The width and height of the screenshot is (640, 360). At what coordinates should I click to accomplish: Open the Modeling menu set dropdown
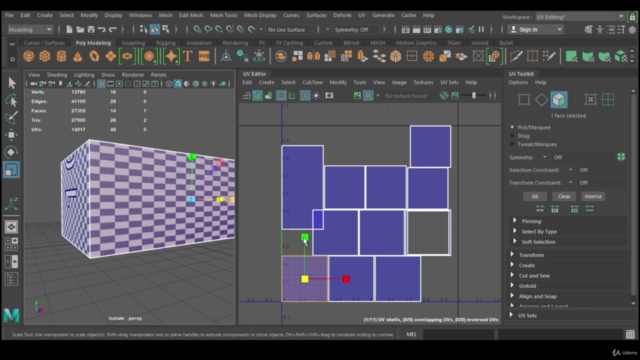coord(30,29)
